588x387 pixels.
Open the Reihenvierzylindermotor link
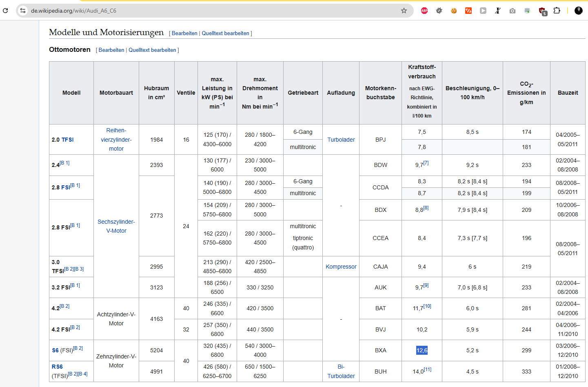click(116, 140)
